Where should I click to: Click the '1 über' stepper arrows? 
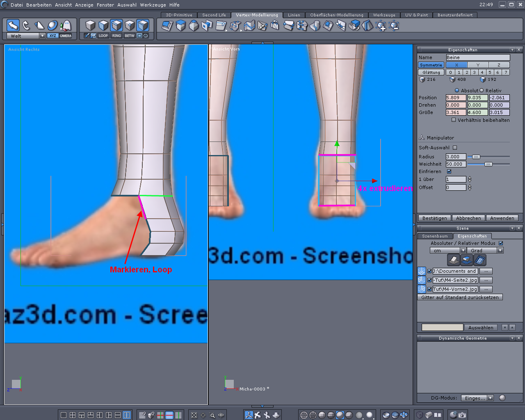(470, 179)
